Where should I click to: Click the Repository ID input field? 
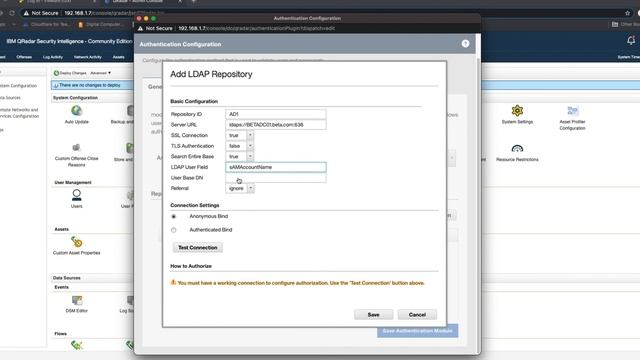coord(276,114)
